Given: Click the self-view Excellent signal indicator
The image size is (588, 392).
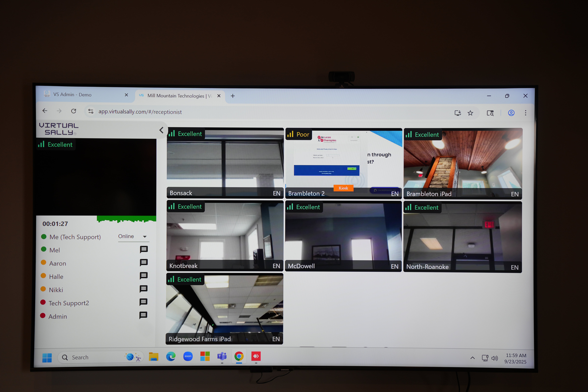Looking at the screenshot, I should tap(55, 144).
